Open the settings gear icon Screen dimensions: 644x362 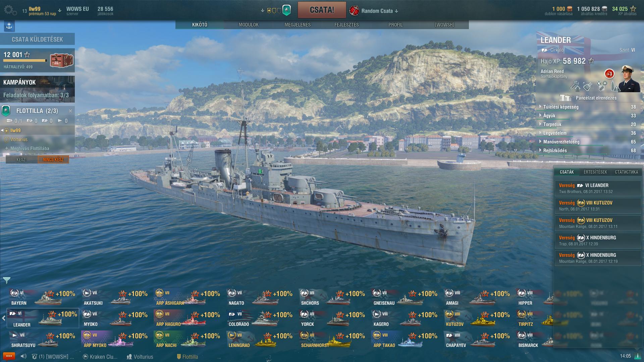(x=10, y=10)
